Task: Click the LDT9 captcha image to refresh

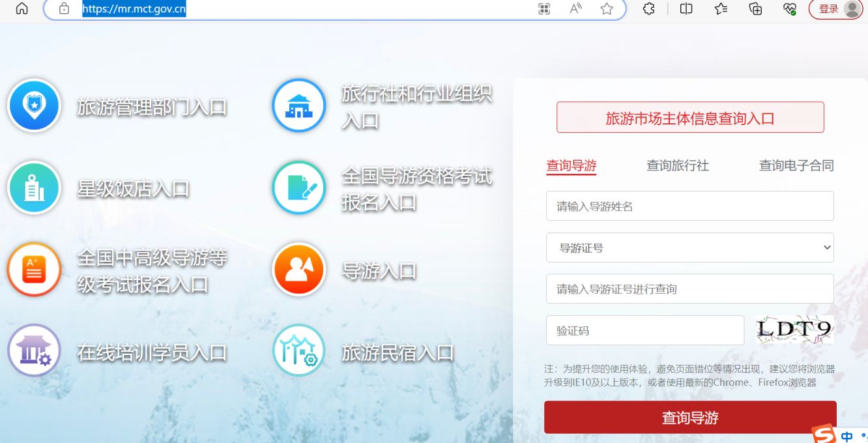Action: point(794,330)
